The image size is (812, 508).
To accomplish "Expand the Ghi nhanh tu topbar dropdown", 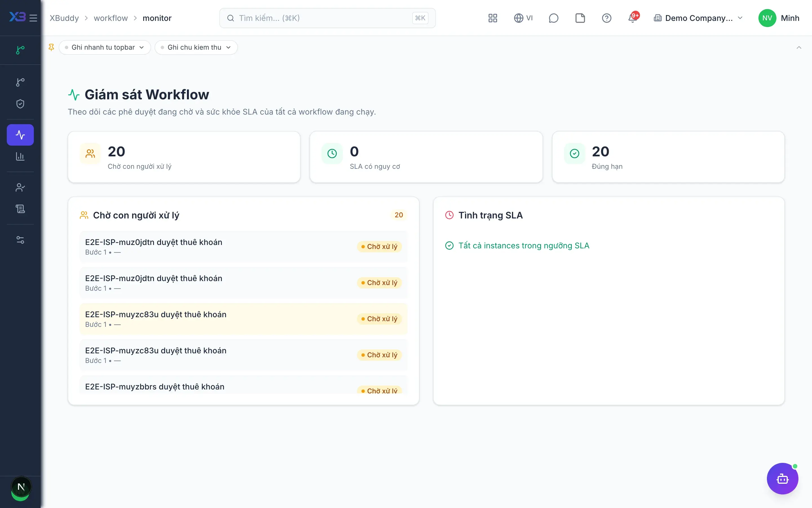I will pos(105,47).
